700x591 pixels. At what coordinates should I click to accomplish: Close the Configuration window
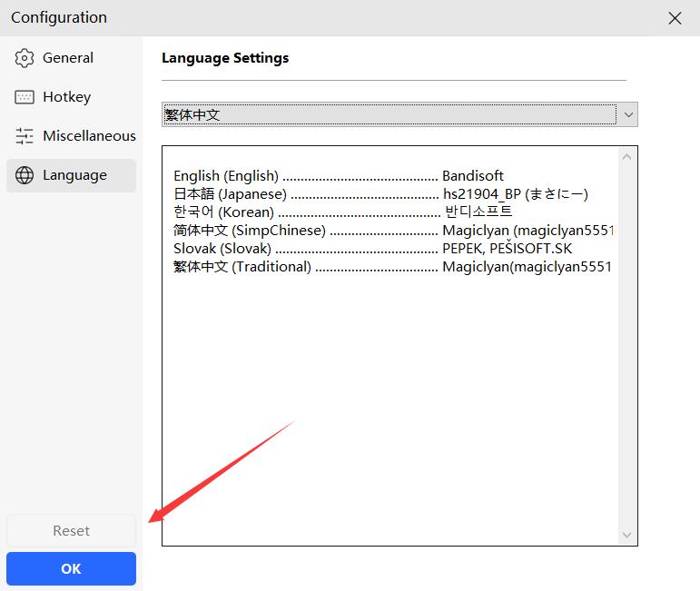click(675, 18)
